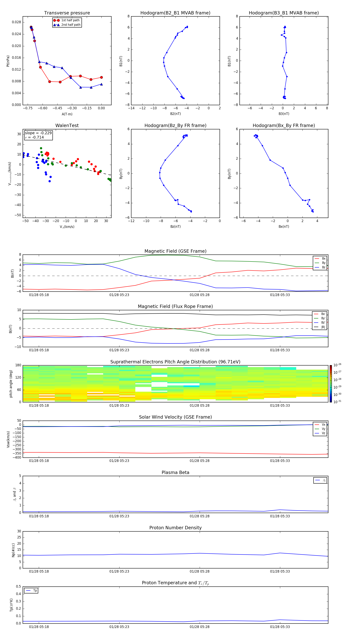Screen dimensions: 351x644
Task: Click the 'Plasma Beta' panel title
Action: 175,472
